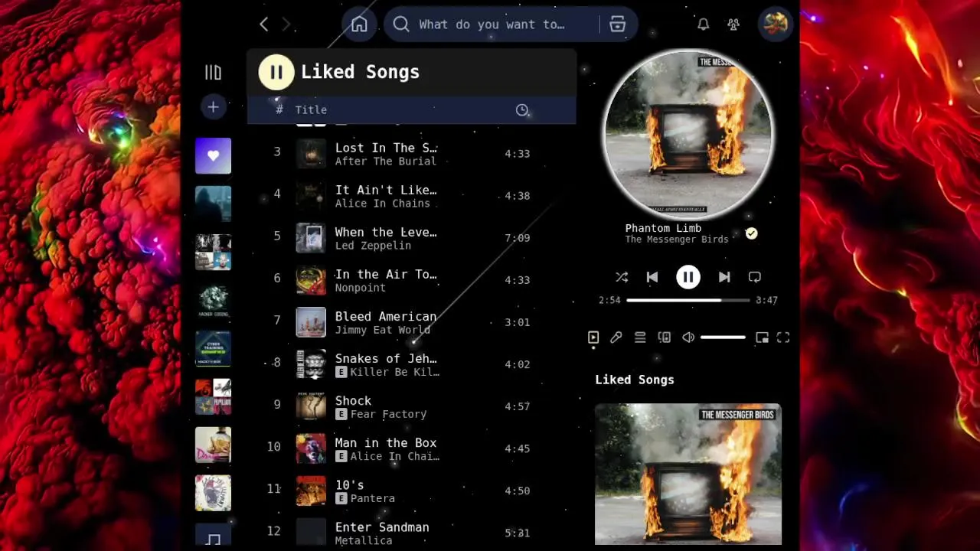Click the # column header
980x551 pixels.
(279, 110)
